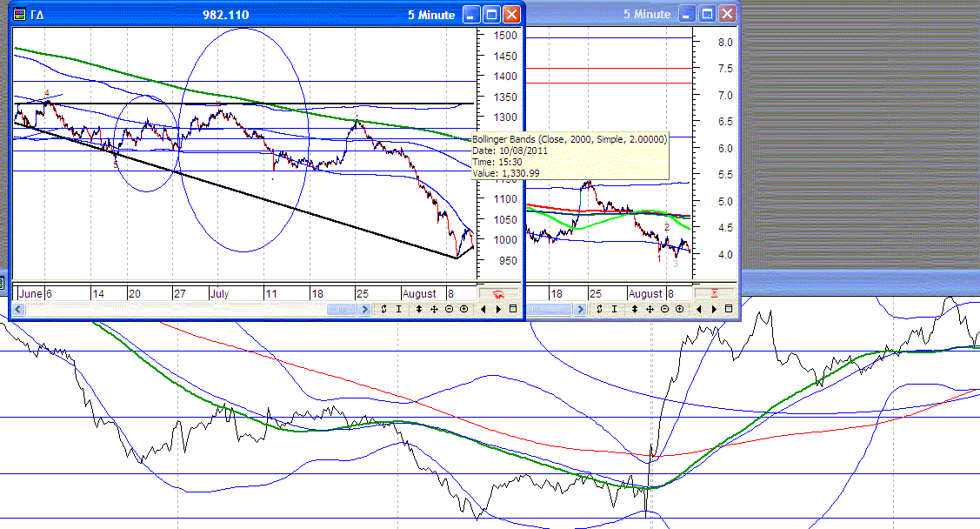Open the panel list icon in right chart toolbar
This screenshot has height=529, width=980.
point(729,309)
